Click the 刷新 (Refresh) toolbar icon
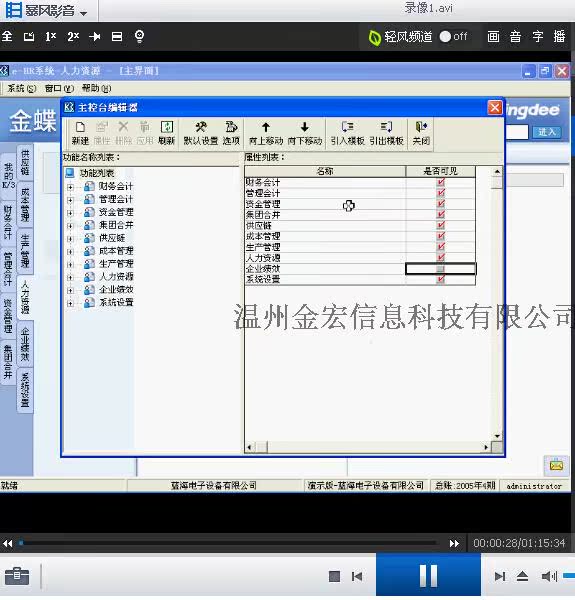Viewport: 575px width, 600px height. [166, 132]
